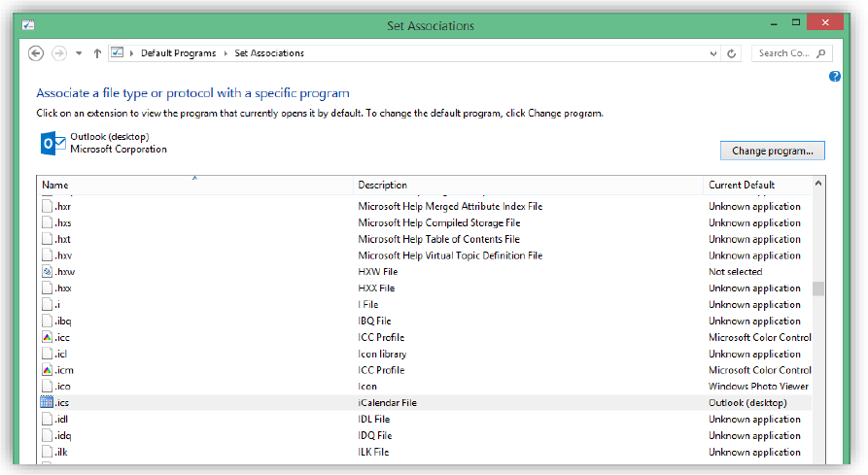The width and height of the screenshot is (868, 475).
Task: Click the .icm ICC Profile icon
Action: tap(47, 370)
